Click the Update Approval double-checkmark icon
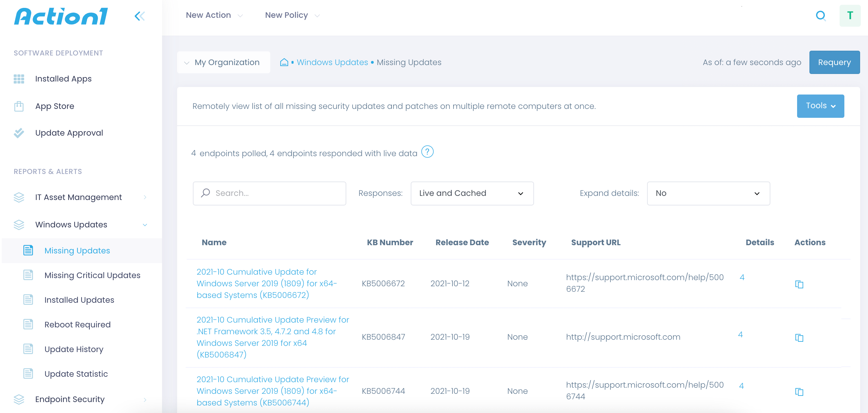 pos(19,133)
